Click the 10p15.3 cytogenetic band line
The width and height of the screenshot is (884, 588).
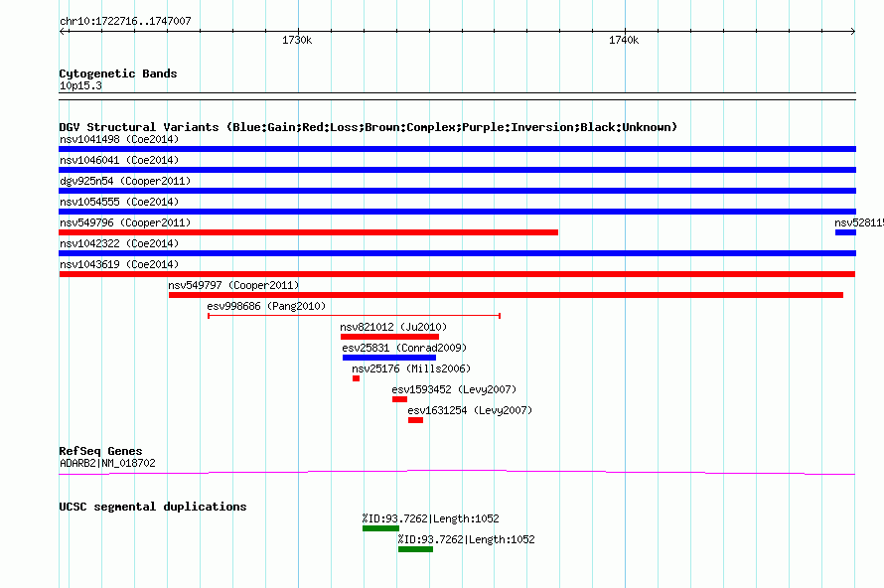(457, 96)
